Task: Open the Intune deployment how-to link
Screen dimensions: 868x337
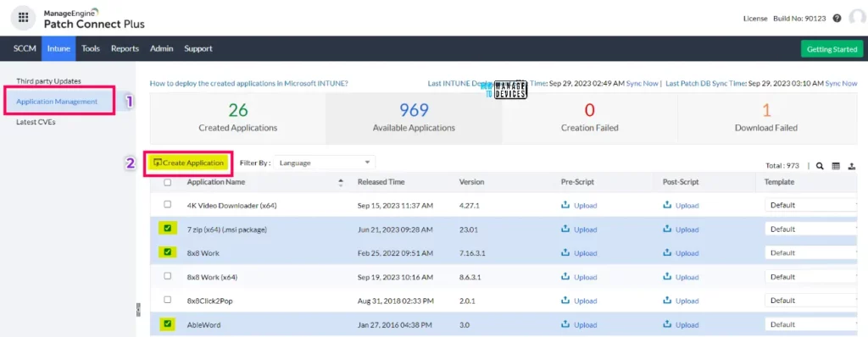Action: (x=249, y=83)
